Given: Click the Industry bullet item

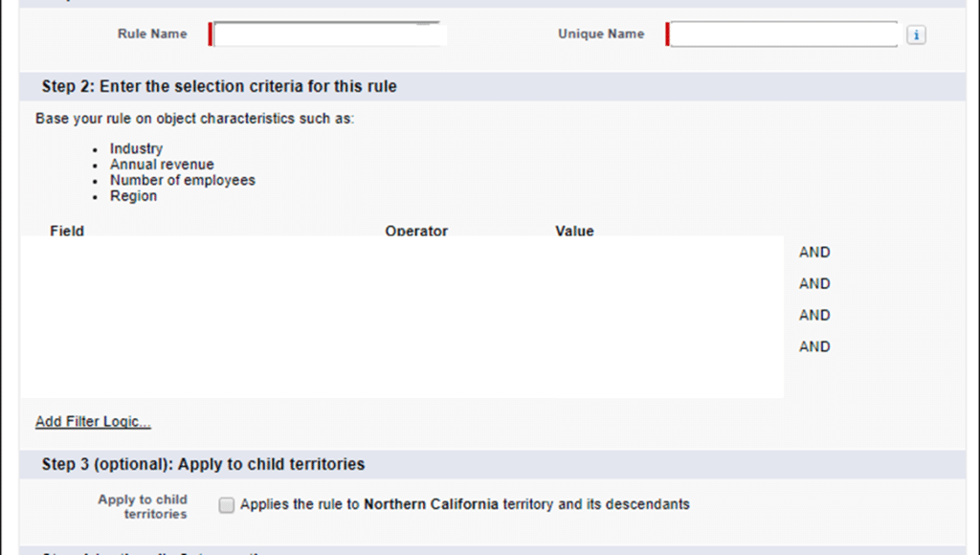Looking at the screenshot, I should click(x=136, y=149).
